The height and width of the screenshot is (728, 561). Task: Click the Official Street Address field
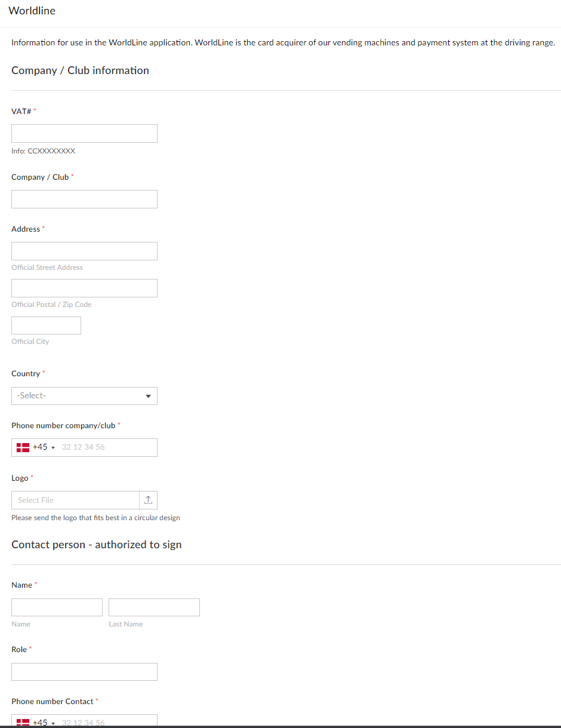(x=84, y=251)
